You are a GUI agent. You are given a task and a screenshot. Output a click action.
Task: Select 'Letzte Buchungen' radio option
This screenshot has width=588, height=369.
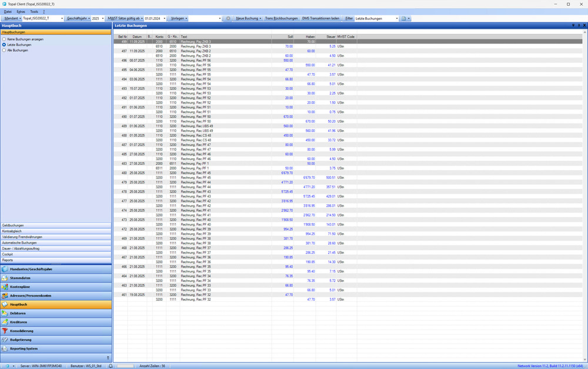(4, 45)
